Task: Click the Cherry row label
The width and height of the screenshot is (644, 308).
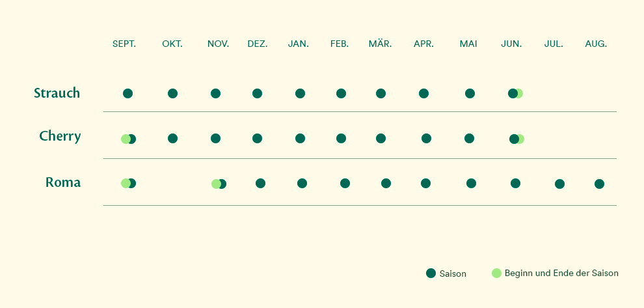Action: tap(60, 136)
